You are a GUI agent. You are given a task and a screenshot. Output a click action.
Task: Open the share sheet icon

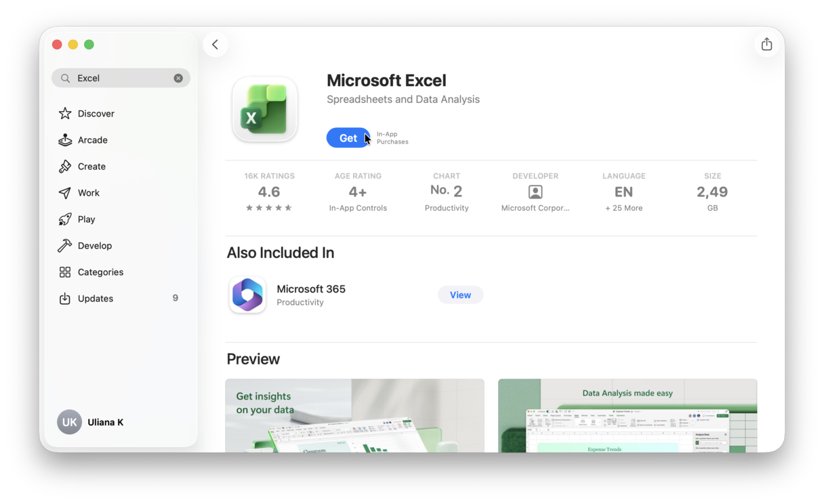[x=766, y=44]
